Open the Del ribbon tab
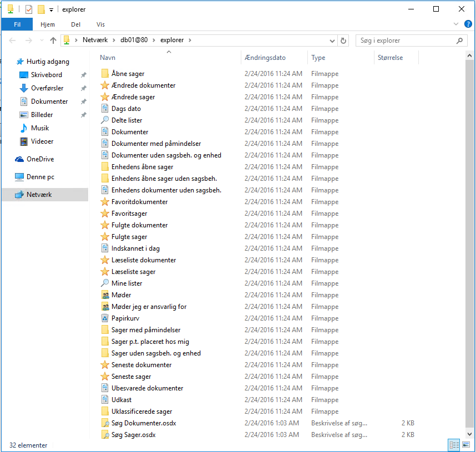The image size is (476, 452). click(x=76, y=24)
